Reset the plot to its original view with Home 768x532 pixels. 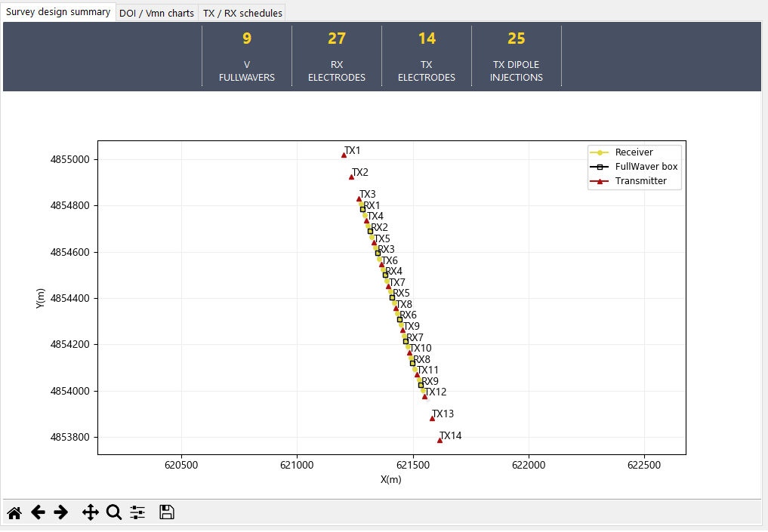coord(14,513)
